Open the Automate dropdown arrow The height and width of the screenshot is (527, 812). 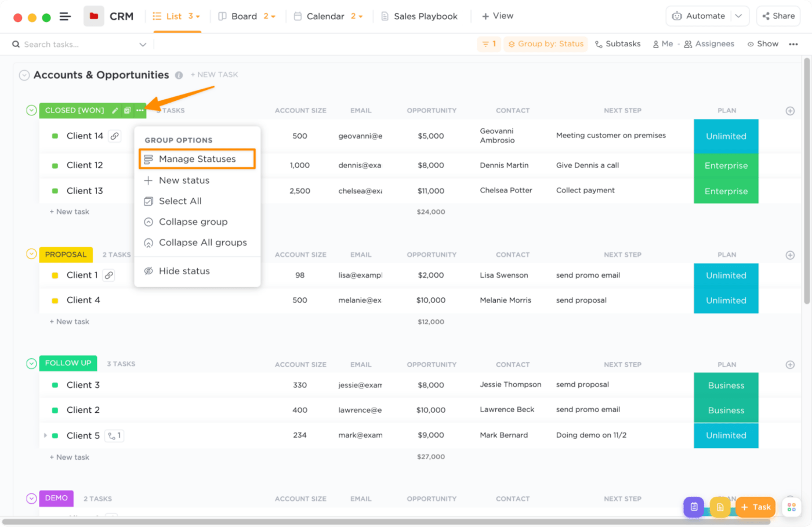[x=739, y=16]
